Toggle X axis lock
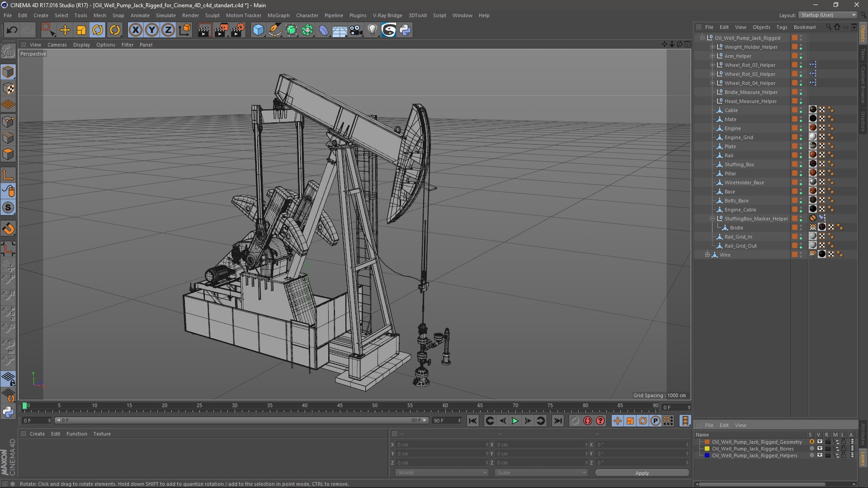Image resolution: width=868 pixels, height=488 pixels. (135, 30)
